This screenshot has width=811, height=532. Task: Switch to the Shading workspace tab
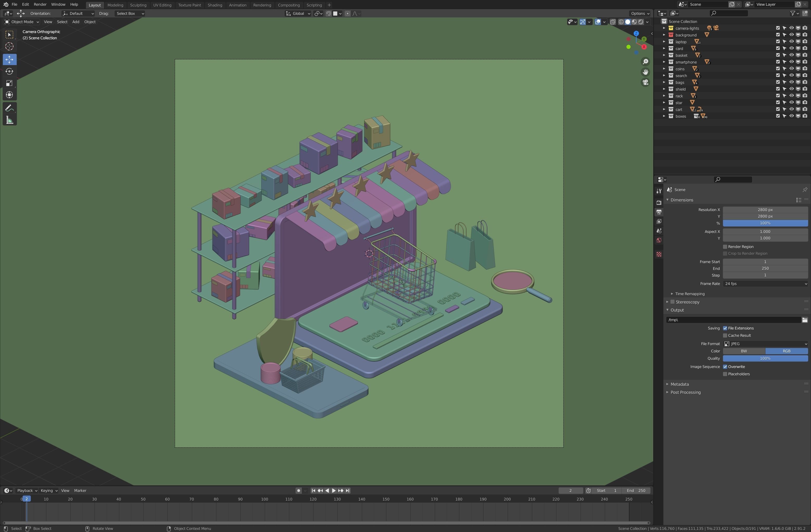tap(215, 5)
